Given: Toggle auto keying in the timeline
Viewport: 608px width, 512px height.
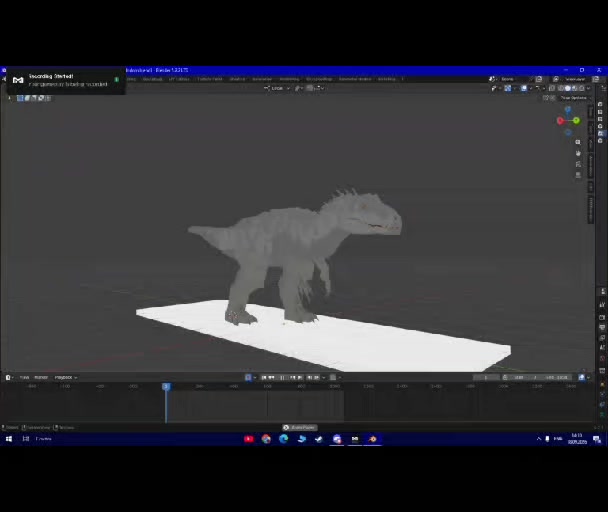Looking at the screenshot, I should [x=249, y=377].
